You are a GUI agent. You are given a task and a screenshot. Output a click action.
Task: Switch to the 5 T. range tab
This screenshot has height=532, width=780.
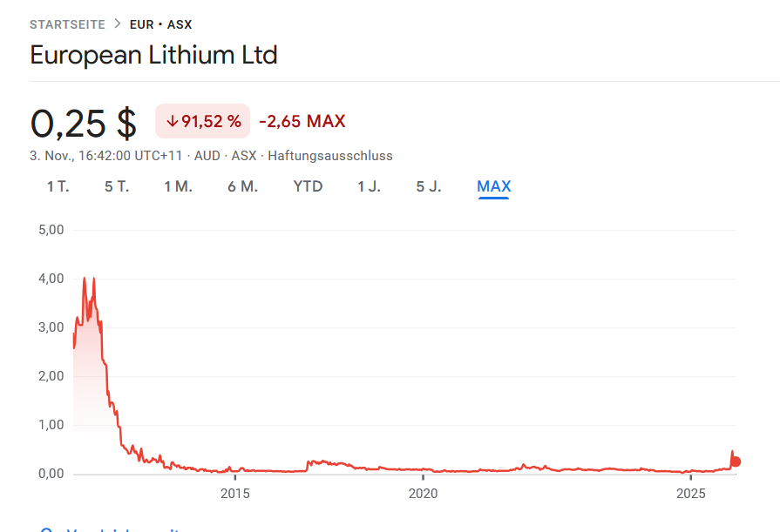pyautogui.click(x=117, y=186)
